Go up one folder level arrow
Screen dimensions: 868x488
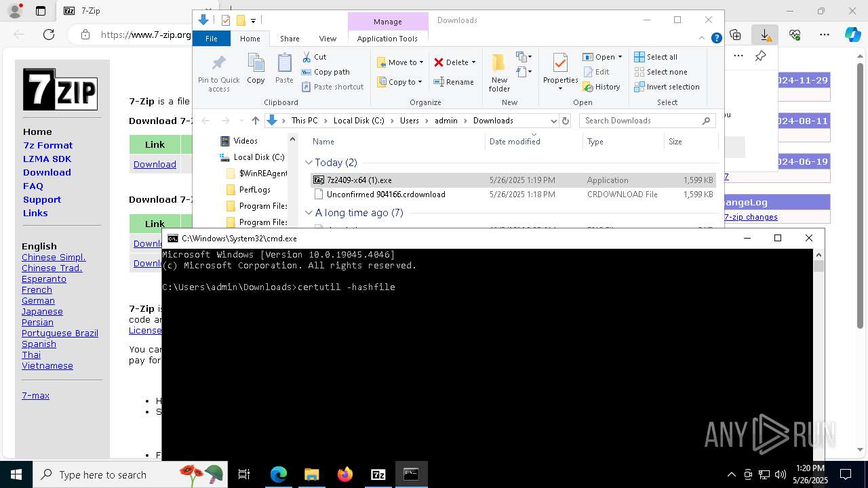point(256,121)
